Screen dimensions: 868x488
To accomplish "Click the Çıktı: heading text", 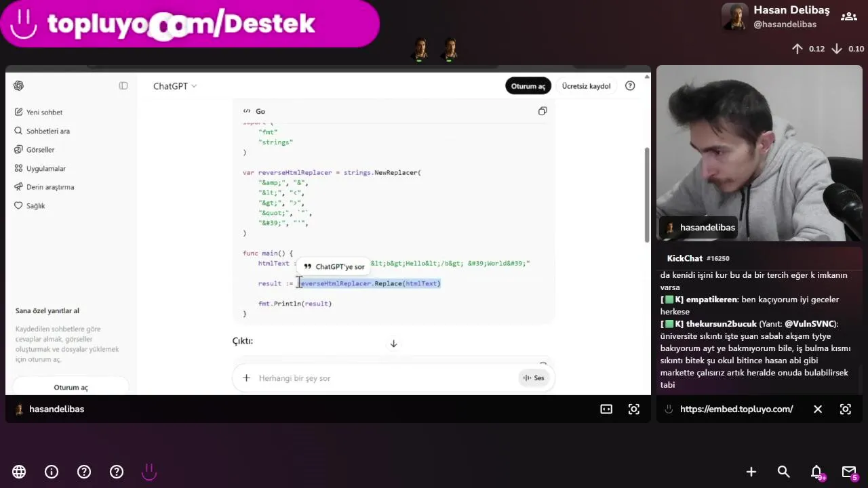I will 242,341.
